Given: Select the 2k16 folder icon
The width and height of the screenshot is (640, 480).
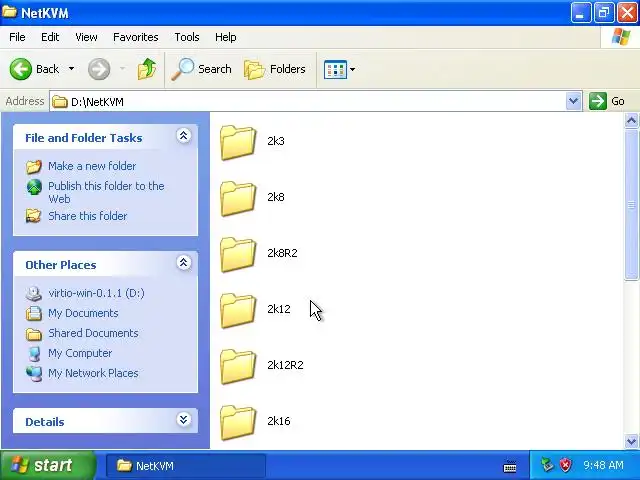Looking at the screenshot, I should (x=238, y=422).
